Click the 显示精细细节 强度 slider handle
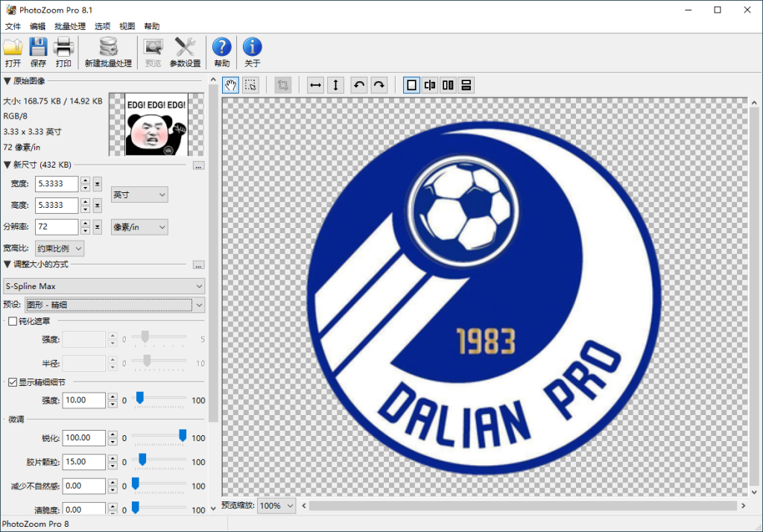The image size is (763, 532). (139, 398)
